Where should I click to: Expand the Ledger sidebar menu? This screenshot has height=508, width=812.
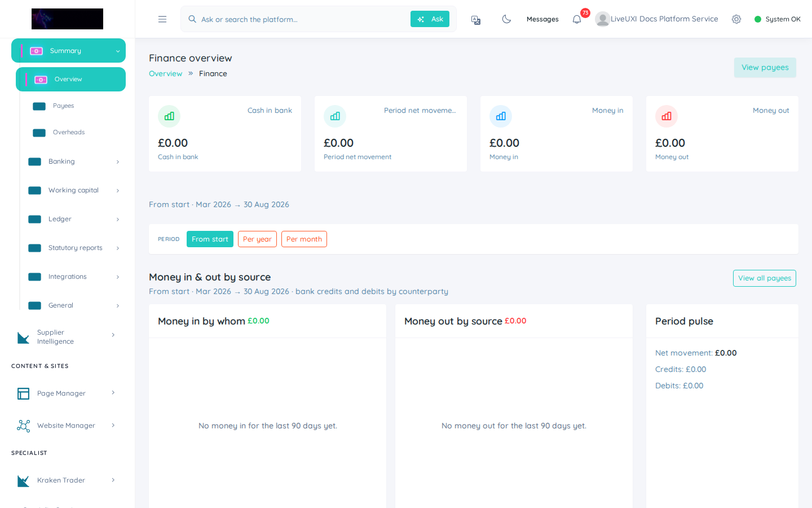click(74, 219)
